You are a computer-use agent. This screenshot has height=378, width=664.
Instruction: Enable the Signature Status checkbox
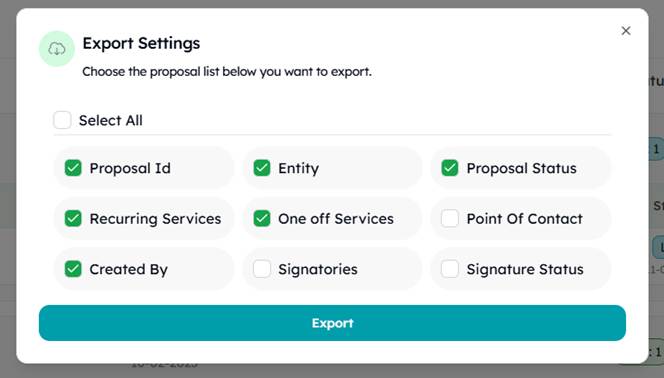pyautogui.click(x=450, y=269)
